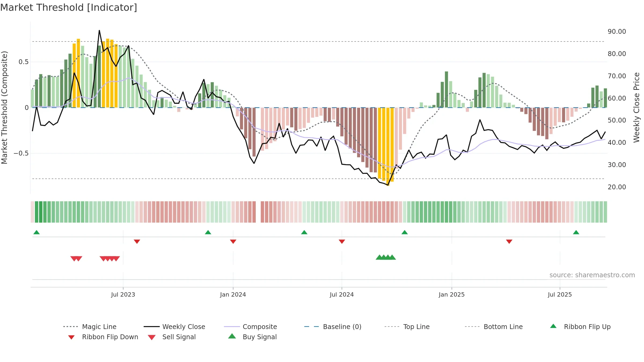Click the 90.00 price axis label
This screenshot has height=362, width=644.
pos(617,32)
